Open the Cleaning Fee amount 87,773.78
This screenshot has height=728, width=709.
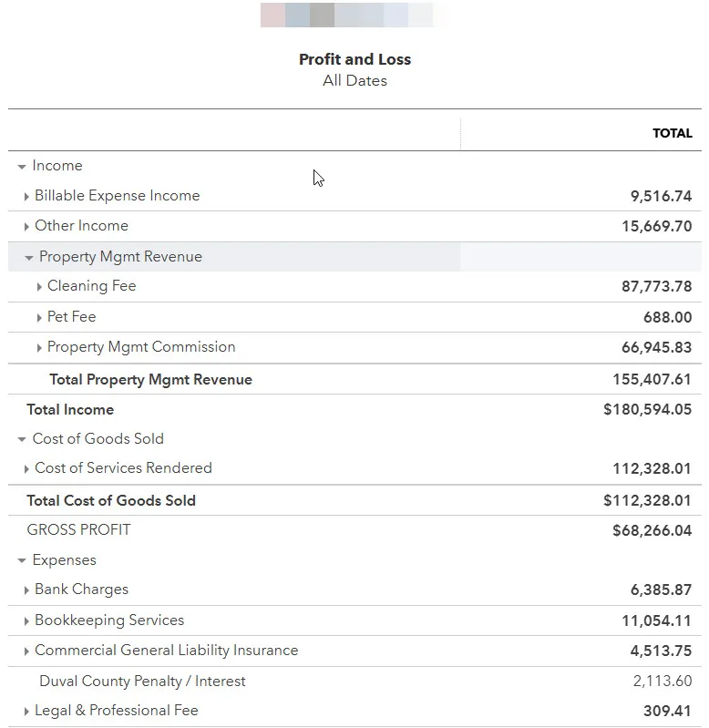(656, 287)
